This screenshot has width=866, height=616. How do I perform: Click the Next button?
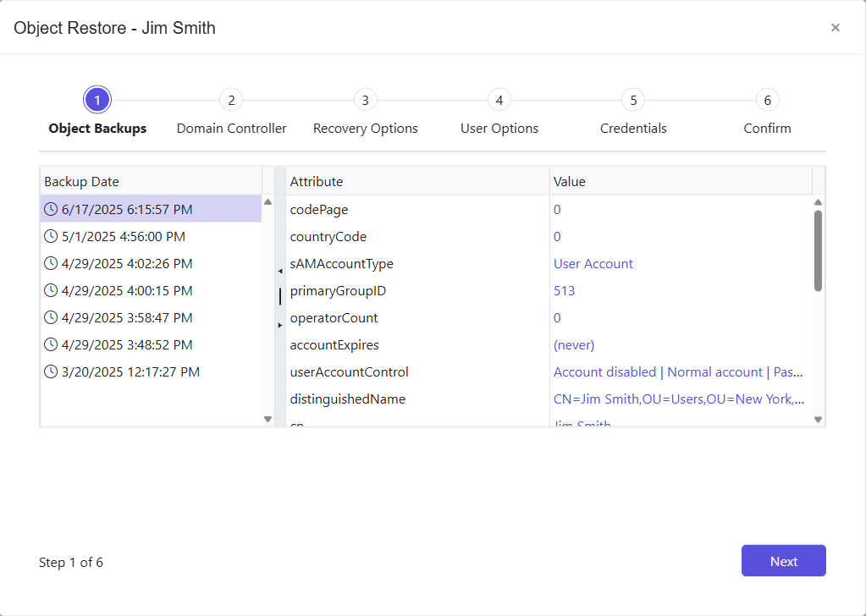tap(783, 560)
